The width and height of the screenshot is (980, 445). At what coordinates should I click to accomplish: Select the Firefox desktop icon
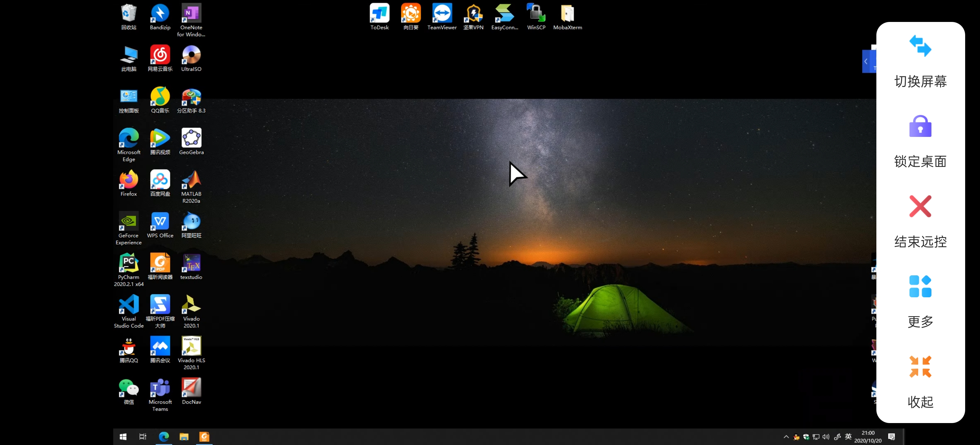[x=129, y=184]
